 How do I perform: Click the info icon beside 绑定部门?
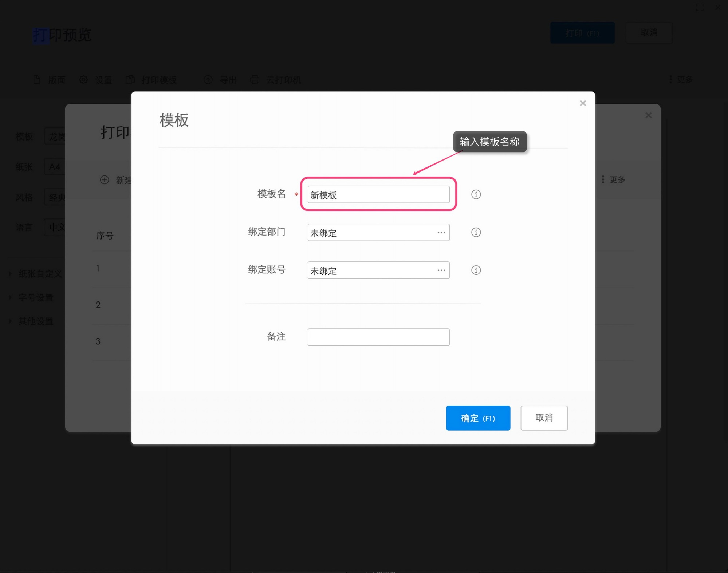476,232
